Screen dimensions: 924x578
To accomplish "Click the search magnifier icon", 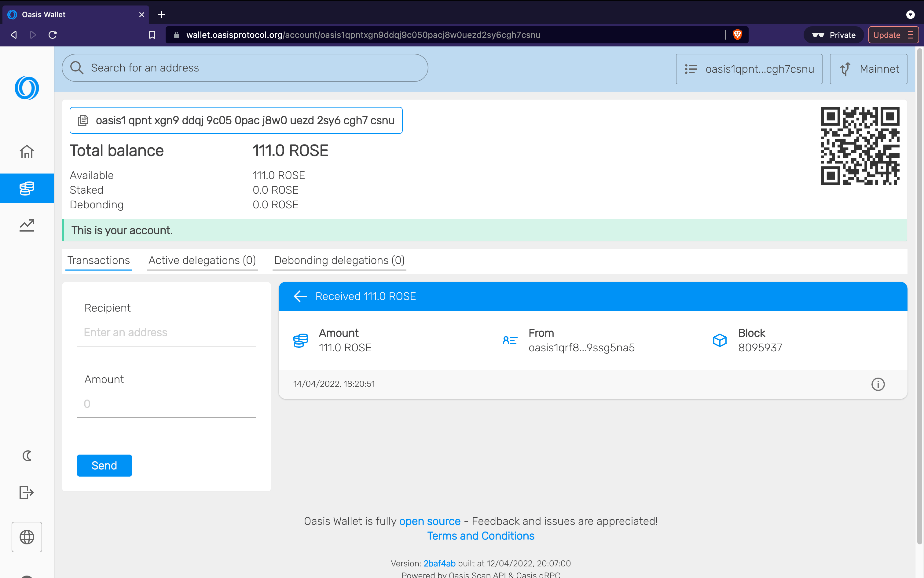I will [77, 68].
